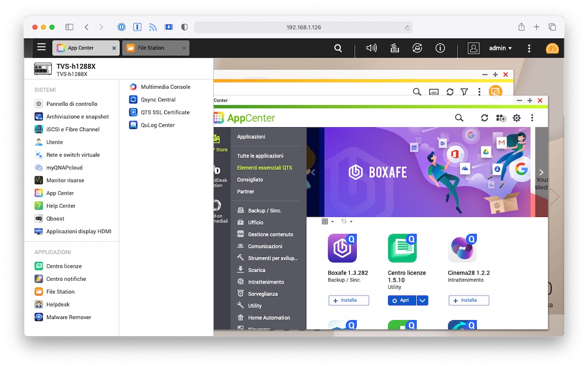Open myQNAPcloud from the menu
This screenshot has height=368, width=588.
pyautogui.click(x=59, y=167)
